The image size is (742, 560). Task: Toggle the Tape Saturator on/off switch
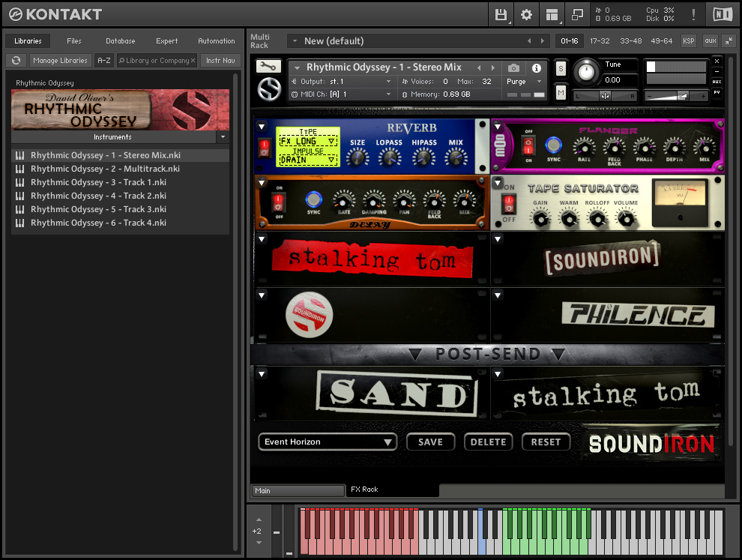click(x=510, y=204)
